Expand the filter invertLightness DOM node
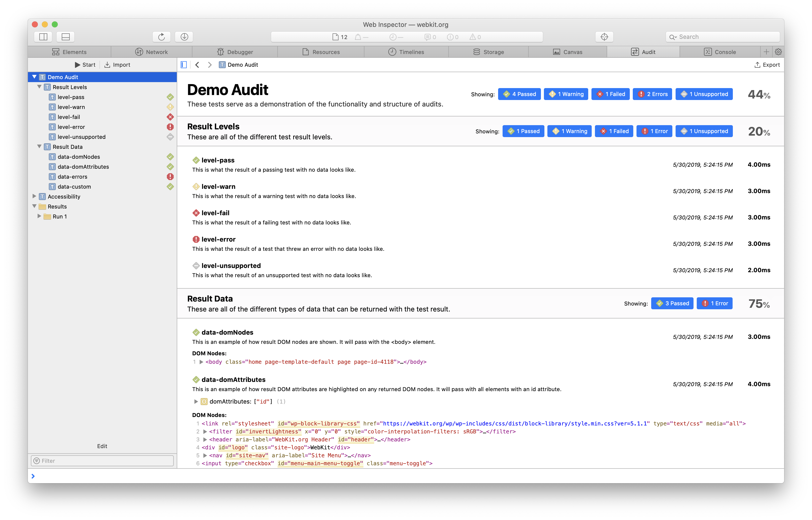Viewport: 812px width, 520px height. [x=205, y=431]
